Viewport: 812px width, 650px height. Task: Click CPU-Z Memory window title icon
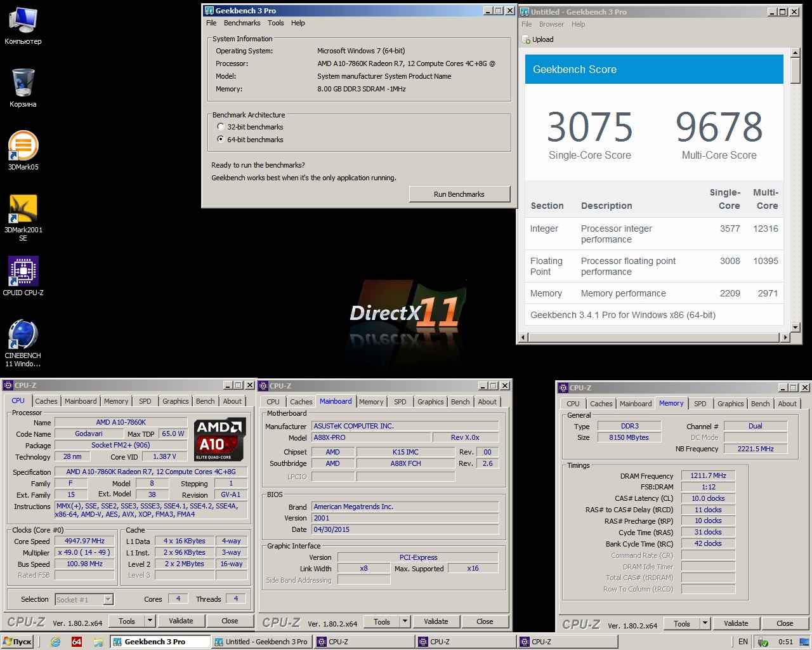point(563,387)
